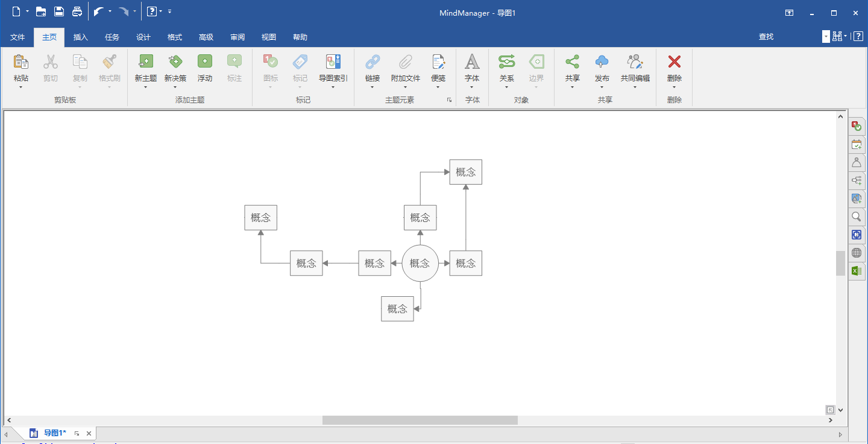Insert a decision node using 新决策
The image size is (868, 444).
(175, 68)
